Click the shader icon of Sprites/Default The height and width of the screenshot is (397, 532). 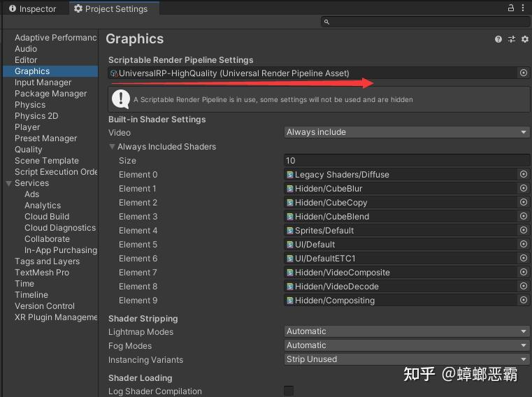289,231
